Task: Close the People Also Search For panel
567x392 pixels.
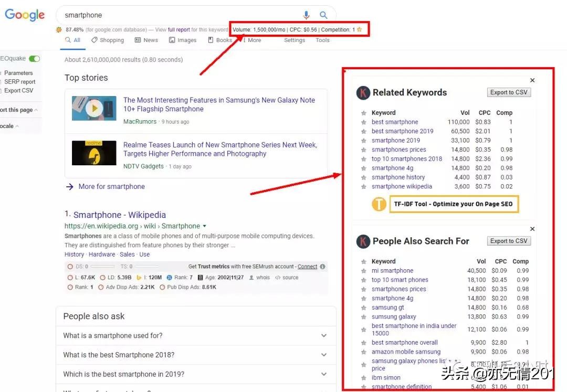Action: [x=532, y=229]
